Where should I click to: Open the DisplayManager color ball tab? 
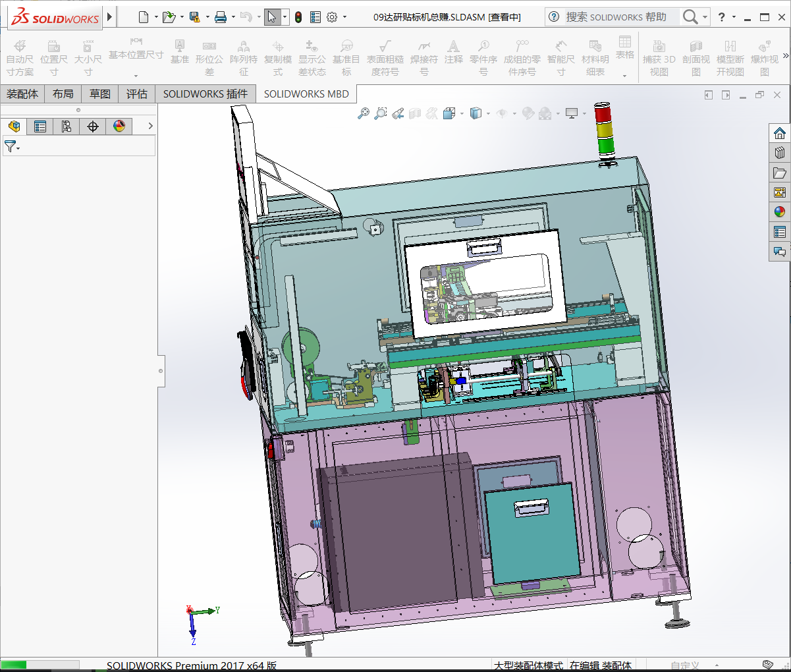tap(119, 126)
